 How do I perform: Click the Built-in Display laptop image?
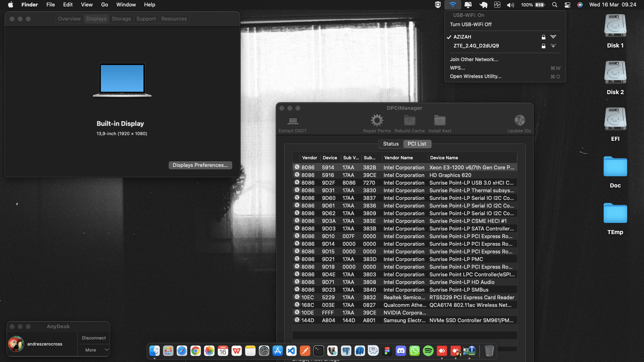pyautogui.click(x=122, y=80)
